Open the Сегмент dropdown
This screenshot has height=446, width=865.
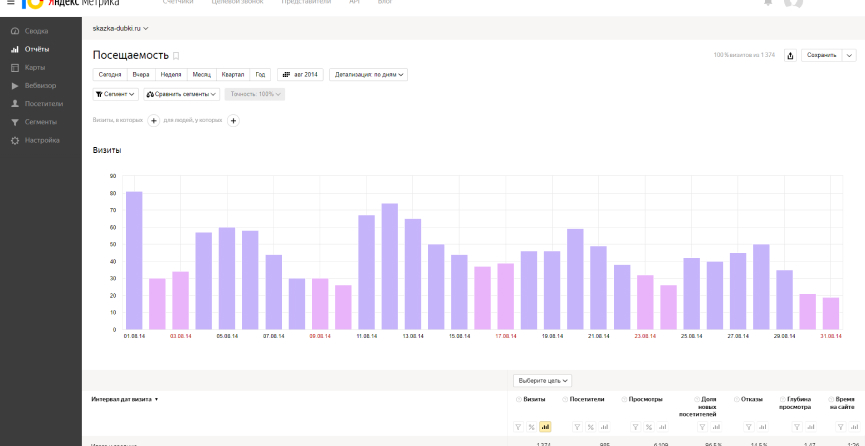tap(116, 94)
